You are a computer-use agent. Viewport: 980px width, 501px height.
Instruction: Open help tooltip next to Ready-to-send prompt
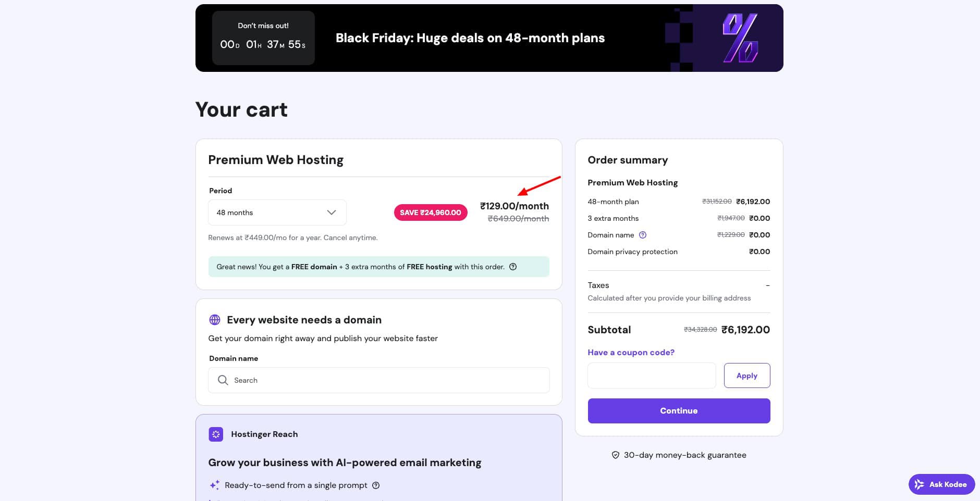376,485
